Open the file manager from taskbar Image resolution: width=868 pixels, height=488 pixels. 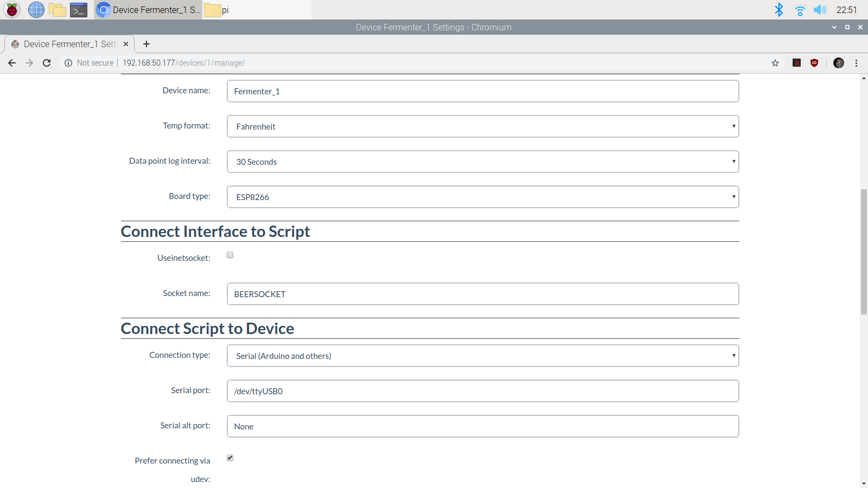pyautogui.click(x=57, y=10)
